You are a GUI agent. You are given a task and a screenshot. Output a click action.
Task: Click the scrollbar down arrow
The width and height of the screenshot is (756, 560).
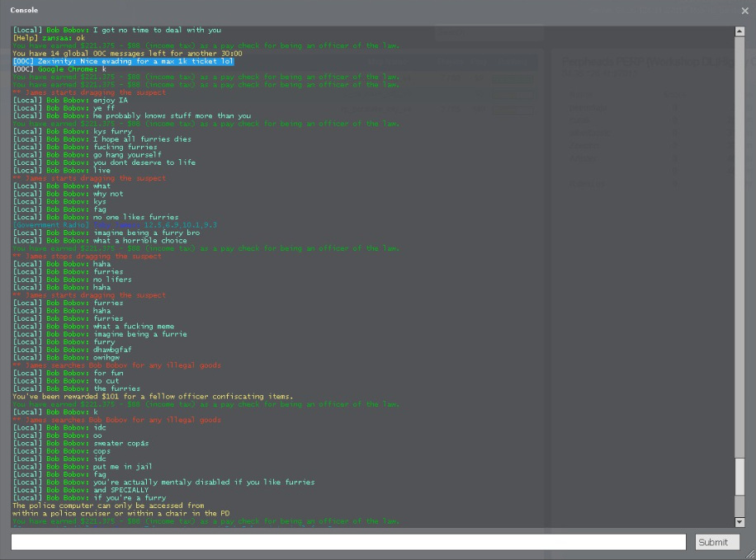[739, 522]
